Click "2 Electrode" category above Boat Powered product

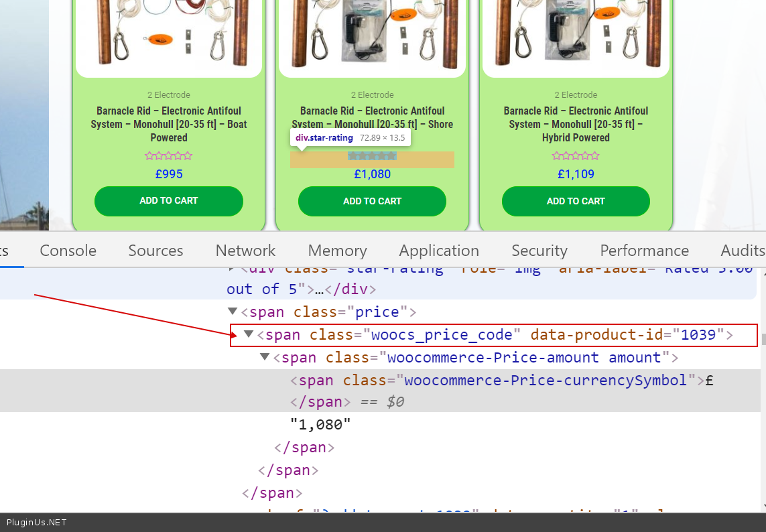pos(169,95)
